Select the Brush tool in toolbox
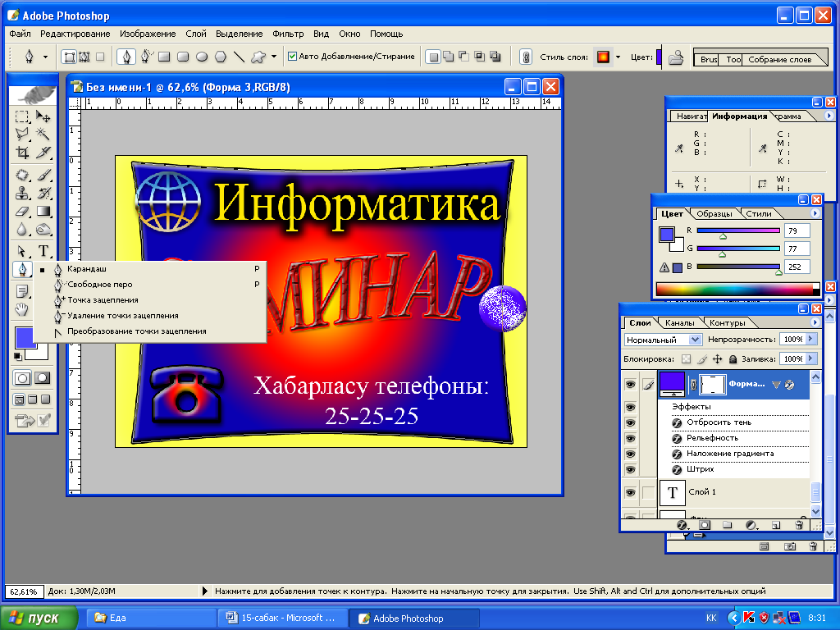Image resolution: width=840 pixels, height=630 pixels. click(43, 176)
